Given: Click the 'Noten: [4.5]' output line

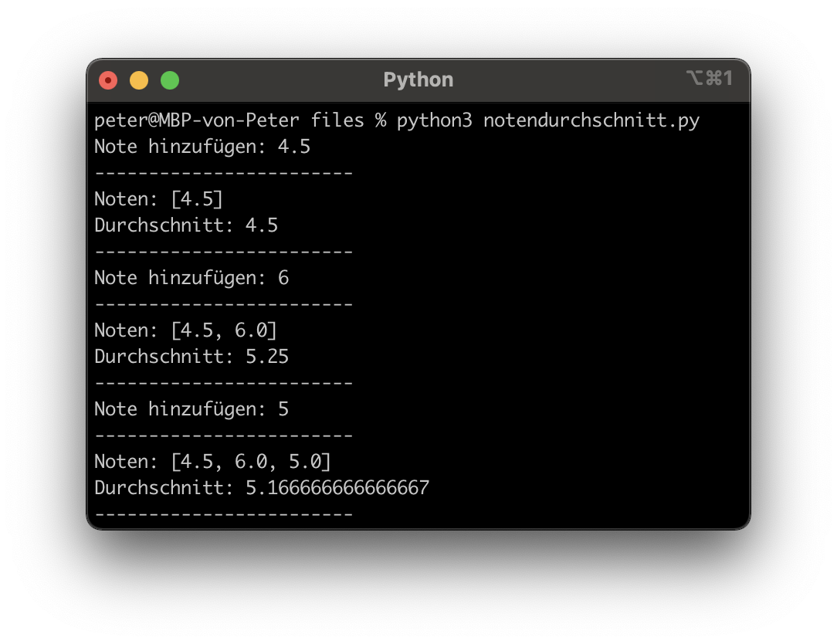Looking at the screenshot, I should click(x=158, y=199).
